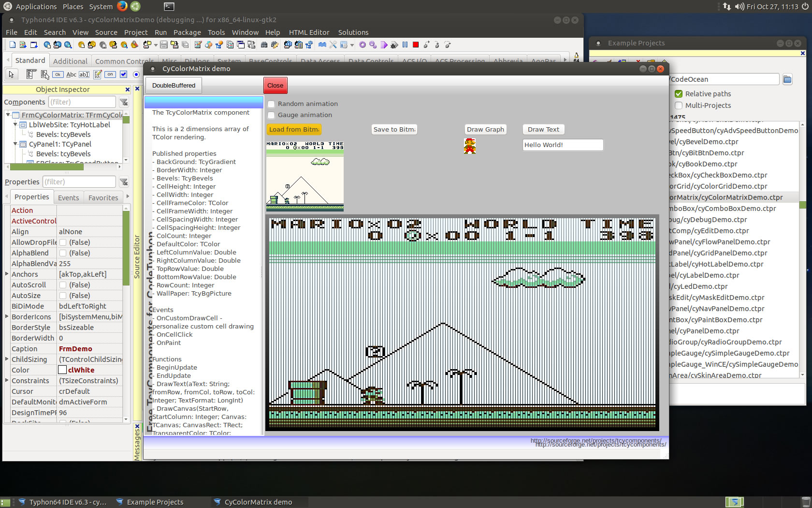Screen dimensions: 812x508
Task: Click the Save file toolbar icon
Action: [164, 45]
